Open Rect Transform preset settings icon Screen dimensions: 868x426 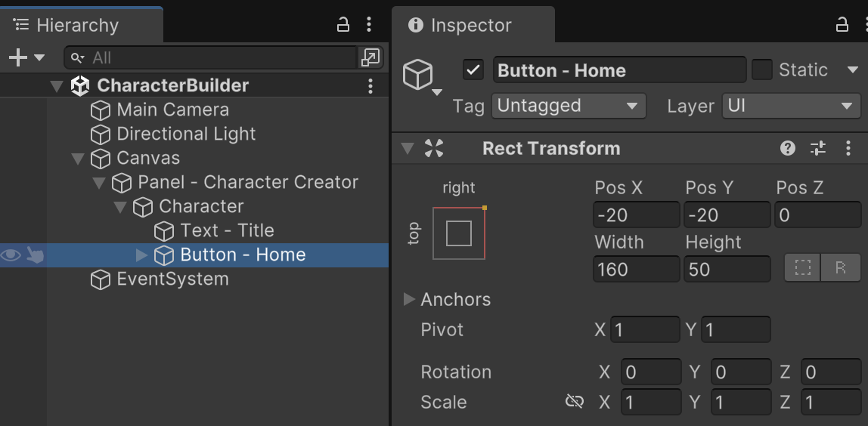click(x=818, y=148)
